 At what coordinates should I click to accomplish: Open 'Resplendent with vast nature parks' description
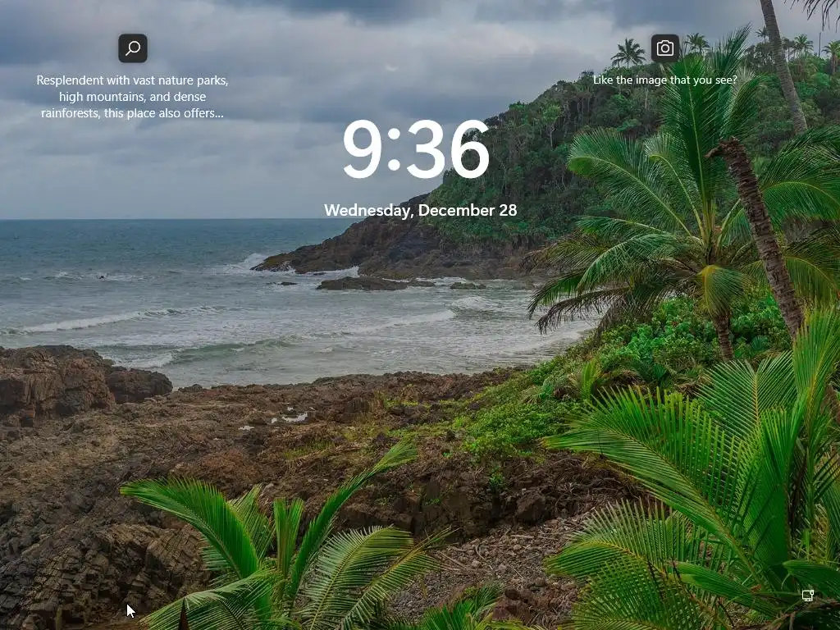pyautogui.click(x=132, y=97)
